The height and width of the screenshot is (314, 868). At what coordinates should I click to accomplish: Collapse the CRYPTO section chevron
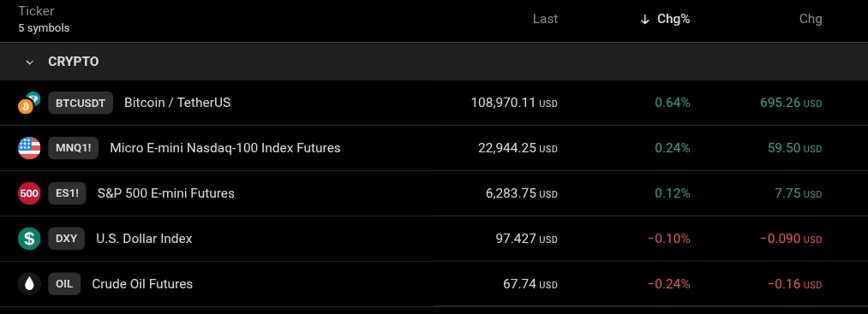(x=30, y=62)
